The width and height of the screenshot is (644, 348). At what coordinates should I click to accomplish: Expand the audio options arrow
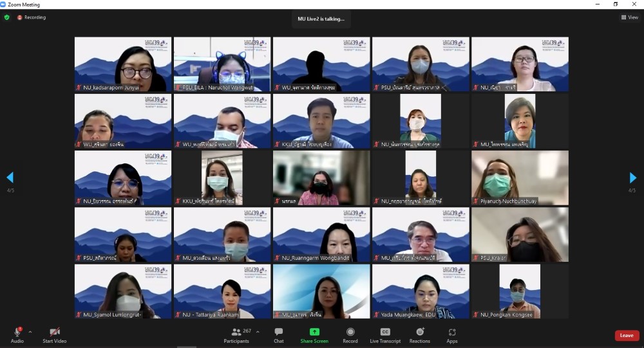pos(30,332)
